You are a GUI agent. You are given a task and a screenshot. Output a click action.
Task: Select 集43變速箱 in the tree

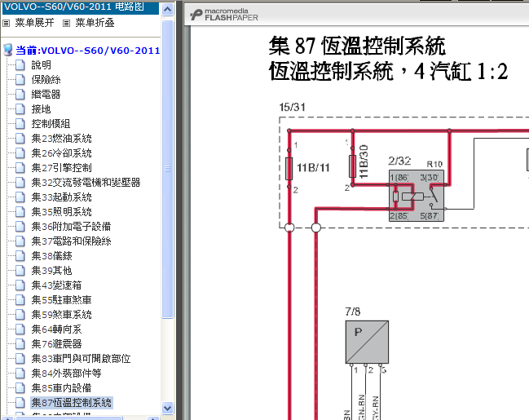click(x=56, y=285)
